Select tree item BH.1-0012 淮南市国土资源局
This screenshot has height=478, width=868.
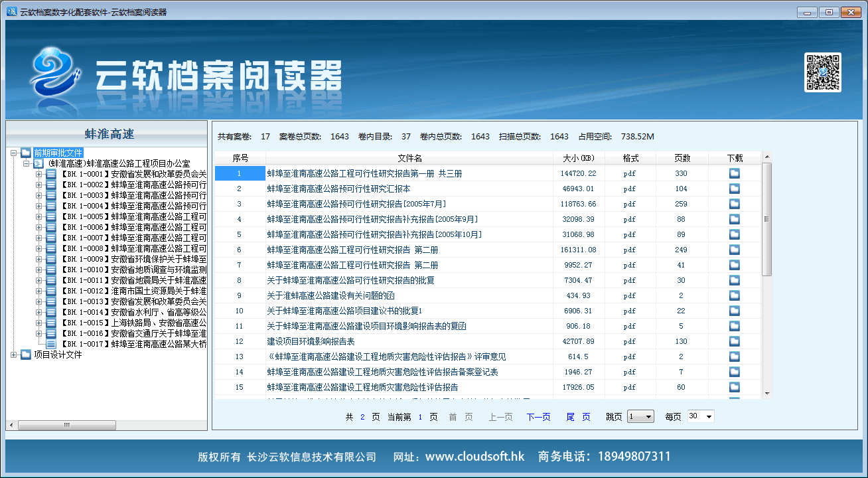tap(133, 291)
